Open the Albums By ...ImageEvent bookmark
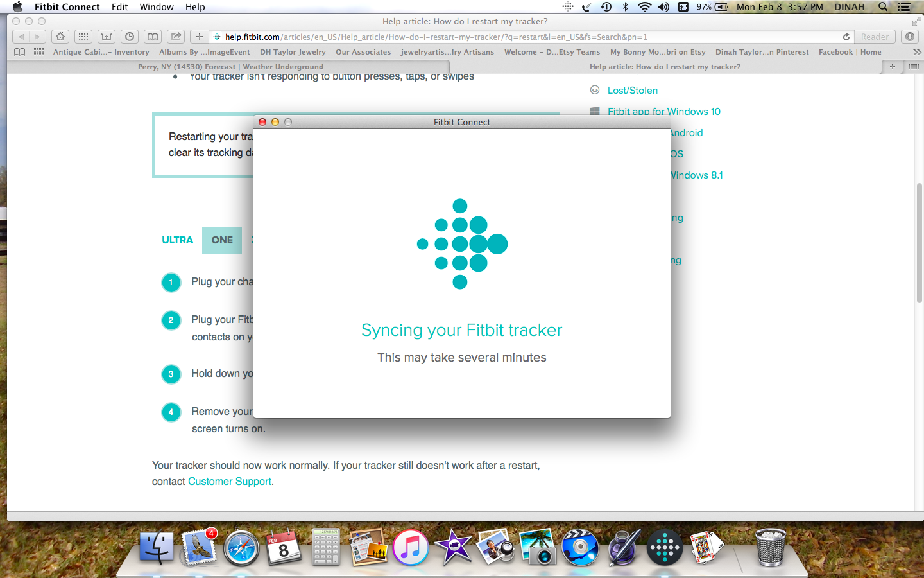Screen dimensions: 924x578 (205, 52)
